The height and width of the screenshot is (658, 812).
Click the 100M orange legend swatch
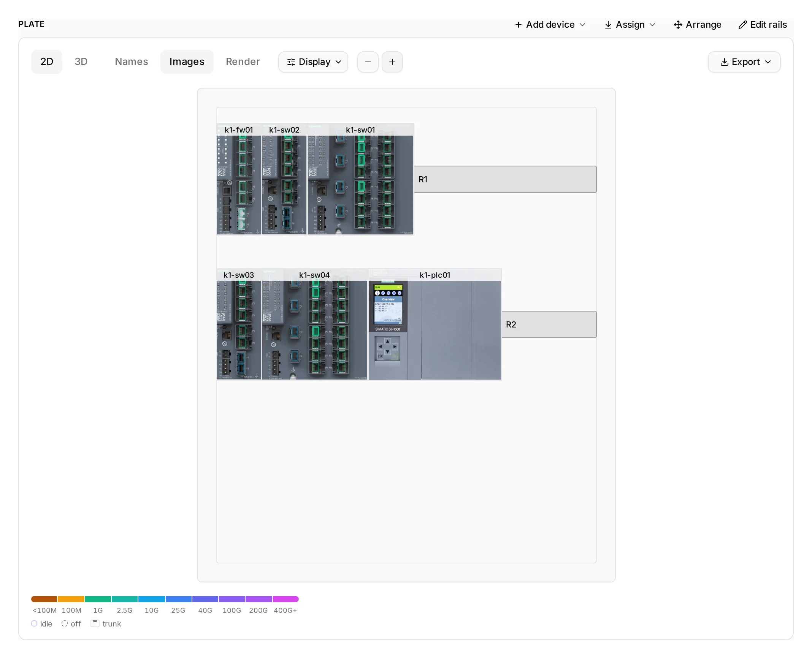coord(71,599)
